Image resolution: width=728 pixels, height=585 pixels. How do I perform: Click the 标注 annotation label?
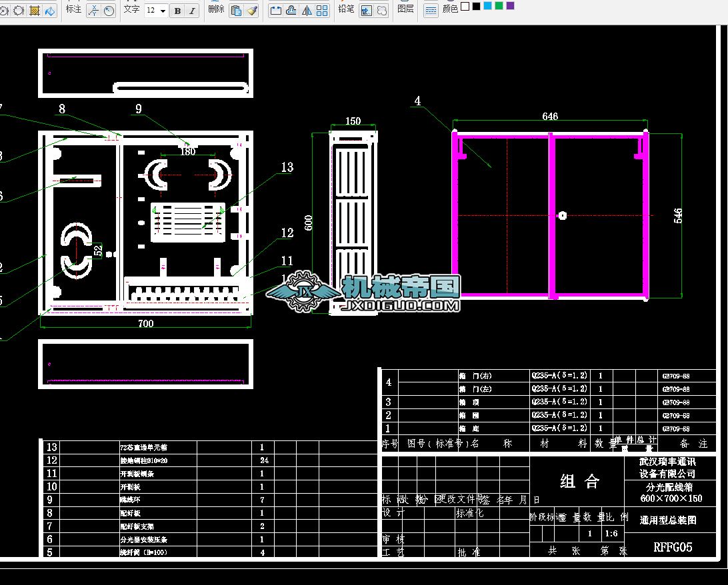pos(73,9)
